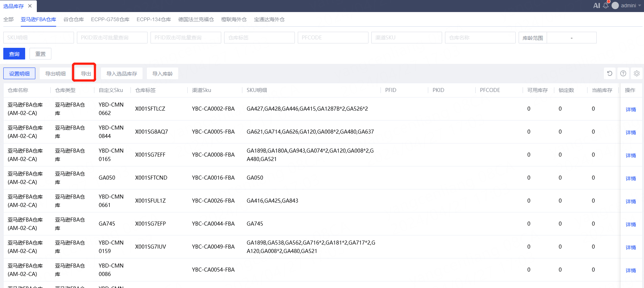Click the 导入库龄 button
Viewport: 644px width, 288px height.
(163, 73)
